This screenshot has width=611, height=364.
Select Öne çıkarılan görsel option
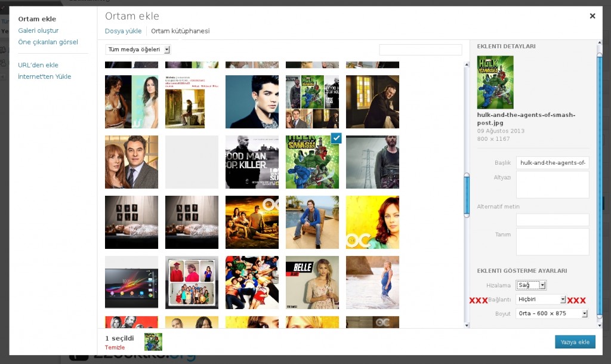[48, 42]
